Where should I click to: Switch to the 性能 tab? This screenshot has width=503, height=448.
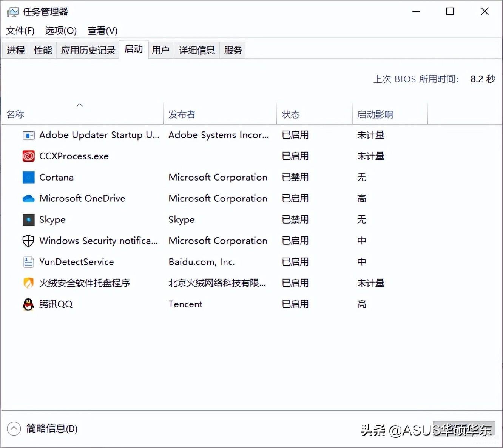(43, 50)
